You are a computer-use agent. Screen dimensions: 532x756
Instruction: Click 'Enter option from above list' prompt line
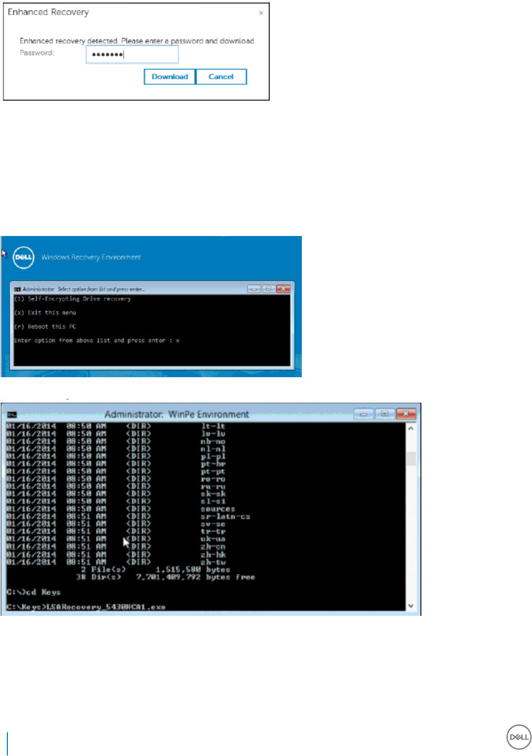tap(97, 341)
